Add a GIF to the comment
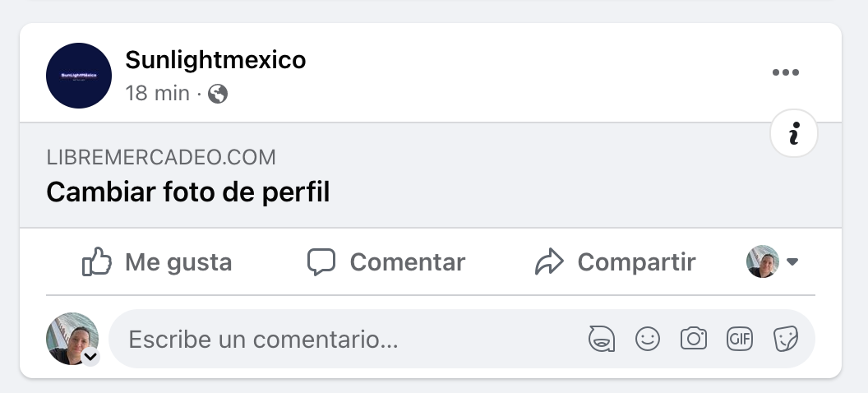The image size is (868, 393). pyautogui.click(x=740, y=339)
